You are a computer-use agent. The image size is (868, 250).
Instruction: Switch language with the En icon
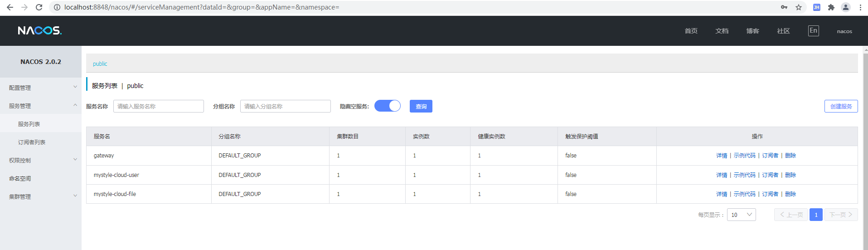[x=813, y=31]
